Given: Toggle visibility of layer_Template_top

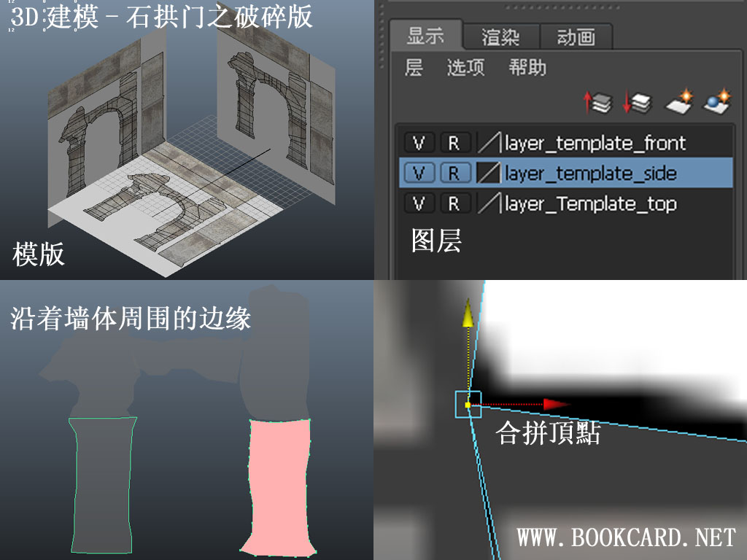Looking at the screenshot, I should (419, 204).
